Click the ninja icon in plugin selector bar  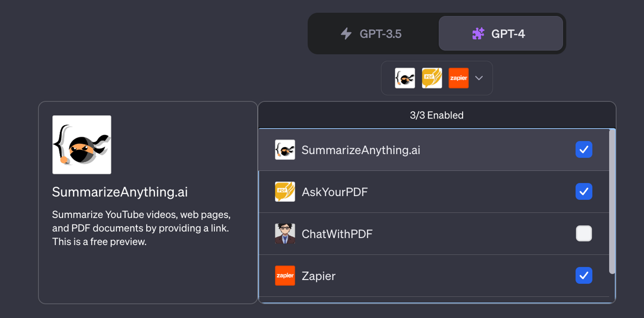[x=405, y=78]
